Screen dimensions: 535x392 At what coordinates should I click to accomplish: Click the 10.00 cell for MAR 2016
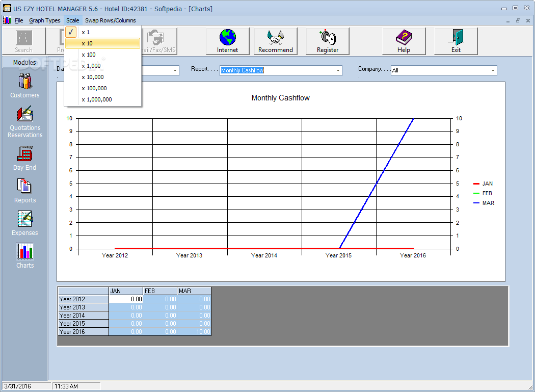pyautogui.click(x=194, y=332)
